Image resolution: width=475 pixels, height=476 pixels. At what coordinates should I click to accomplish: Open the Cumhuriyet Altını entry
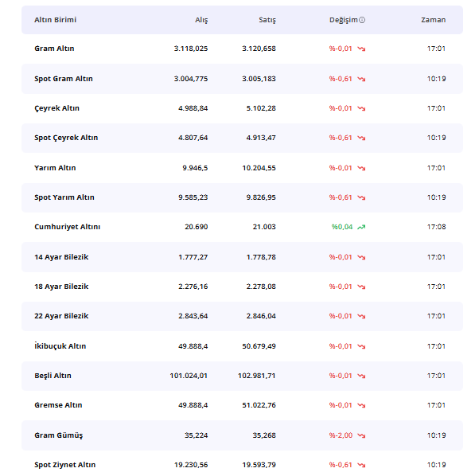[x=68, y=227]
